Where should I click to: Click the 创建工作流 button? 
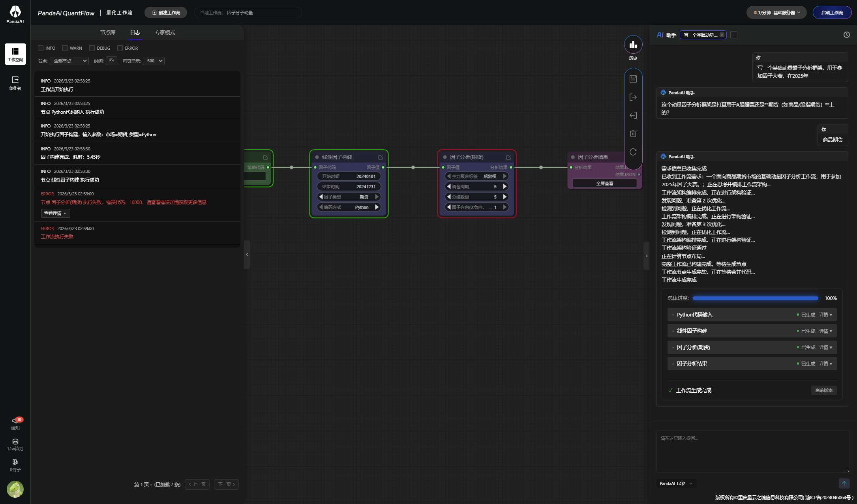[x=166, y=13]
